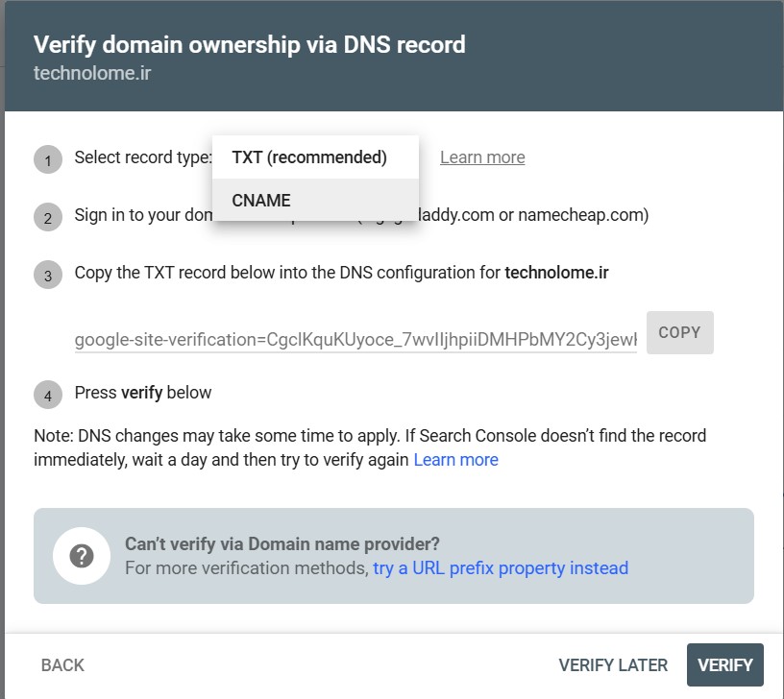This screenshot has width=784, height=699.
Task: Click the step 3 number circle
Action: point(48,275)
